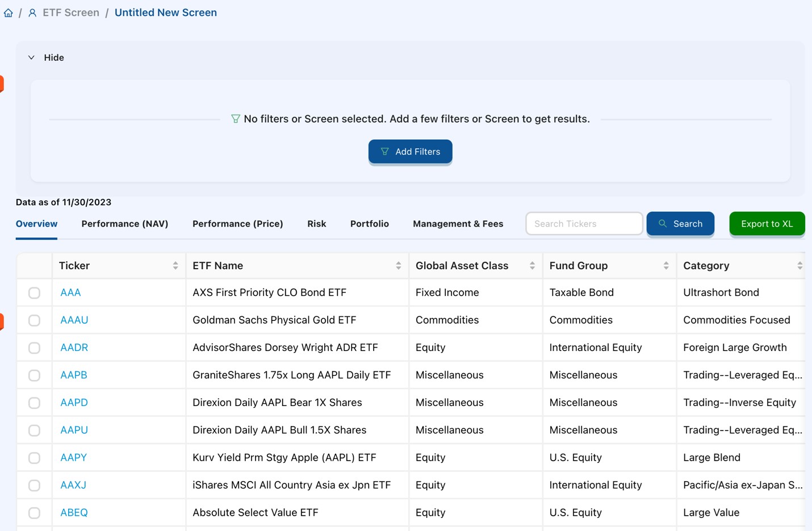The width and height of the screenshot is (812, 531).
Task: Mark the AAPU row checkbox
Action: point(34,430)
